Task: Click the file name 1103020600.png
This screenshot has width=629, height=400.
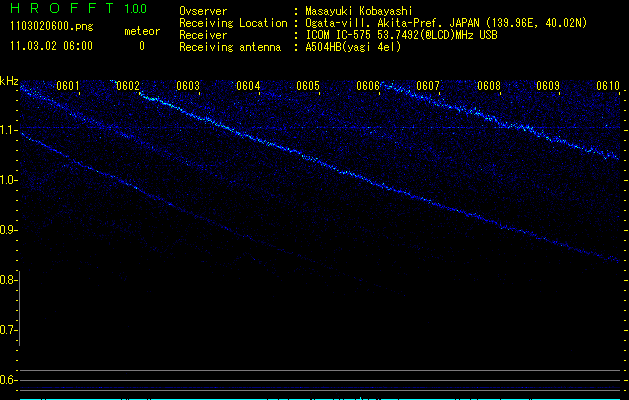Action: 52,27
